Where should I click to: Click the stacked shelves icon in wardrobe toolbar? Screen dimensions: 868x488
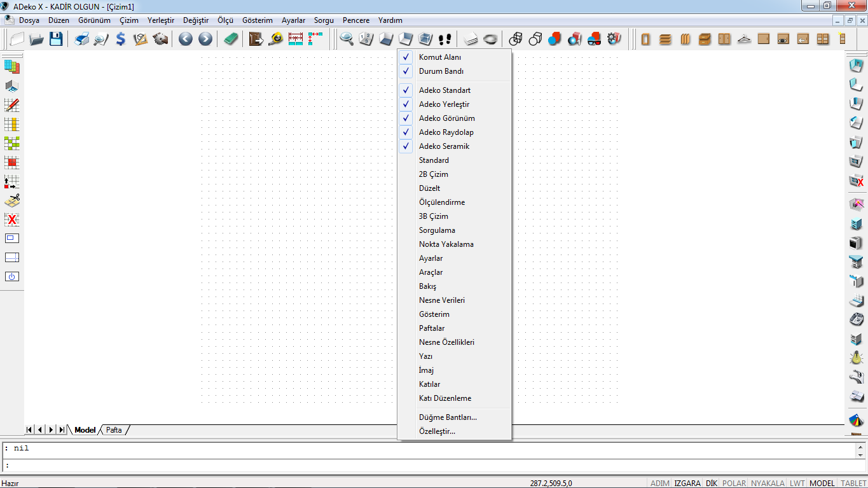click(x=665, y=39)
